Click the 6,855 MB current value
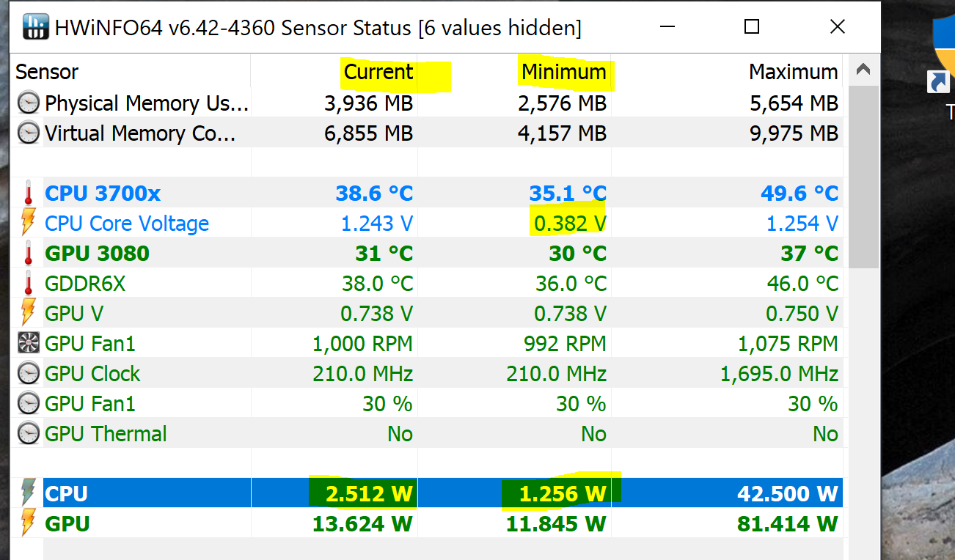 pos(369,133)
